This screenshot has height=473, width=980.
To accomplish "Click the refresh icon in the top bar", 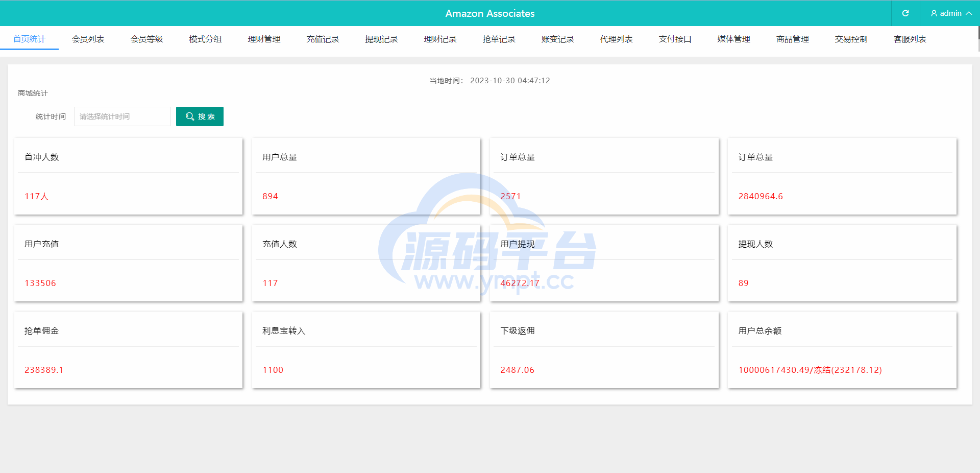I will pyautogui.click(x=905, y=13).
